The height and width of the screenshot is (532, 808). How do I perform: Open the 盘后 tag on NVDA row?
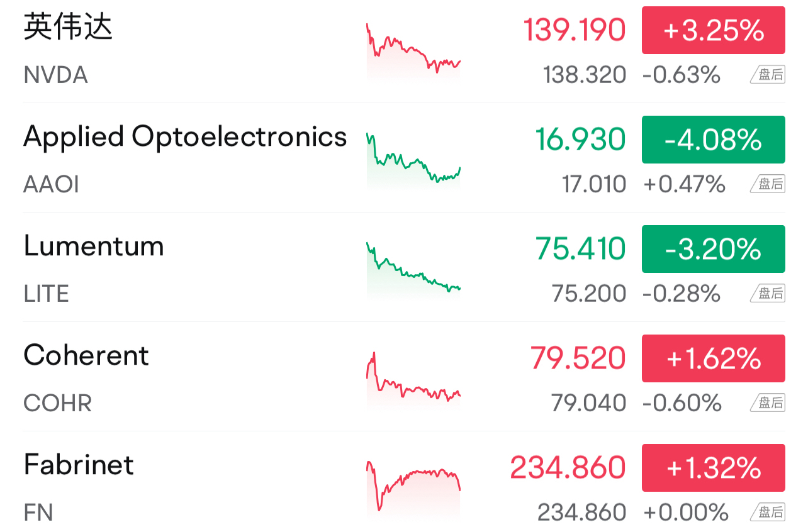point(768,75)
